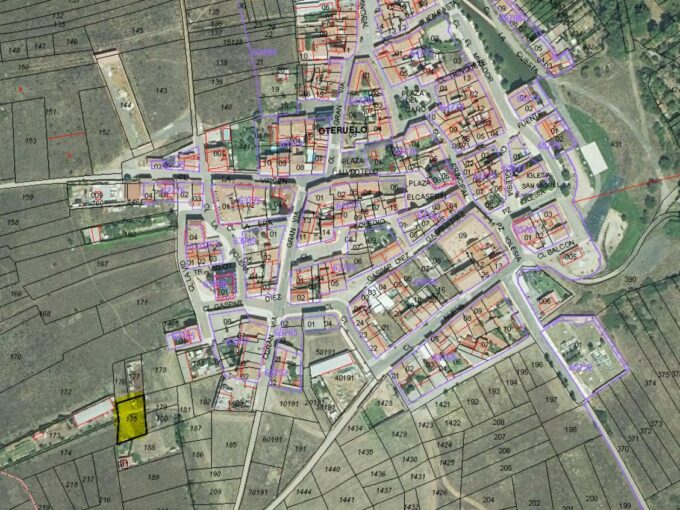This screenshot has width=680, height=510.
Task: Select parcel 40191 south of town
Action: (345, 378)
